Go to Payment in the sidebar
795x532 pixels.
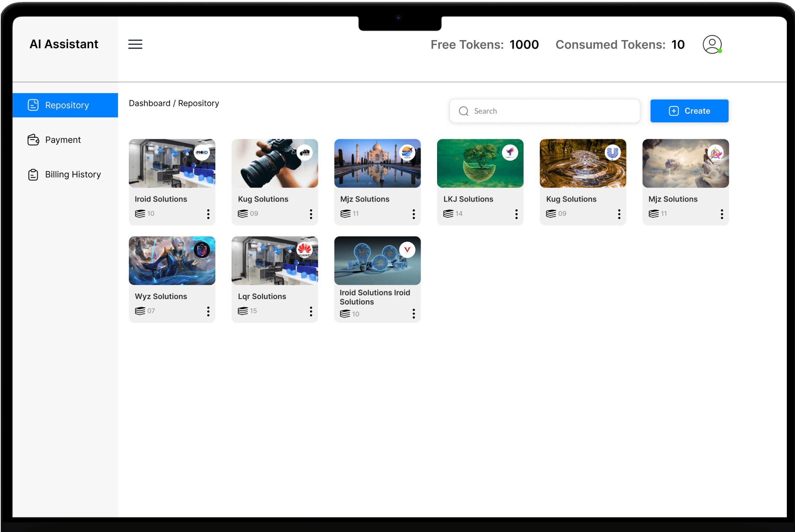[63, 140]
